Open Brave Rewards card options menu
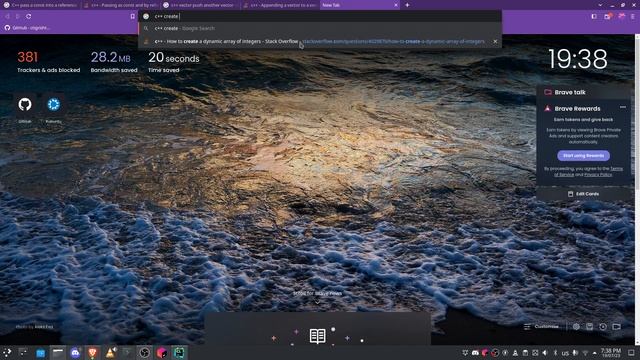This screenshot has width=640, height=360. point(622,107)
